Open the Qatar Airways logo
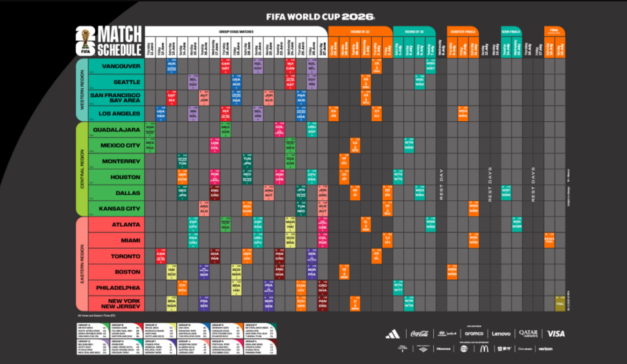 [x=528, y=334]
